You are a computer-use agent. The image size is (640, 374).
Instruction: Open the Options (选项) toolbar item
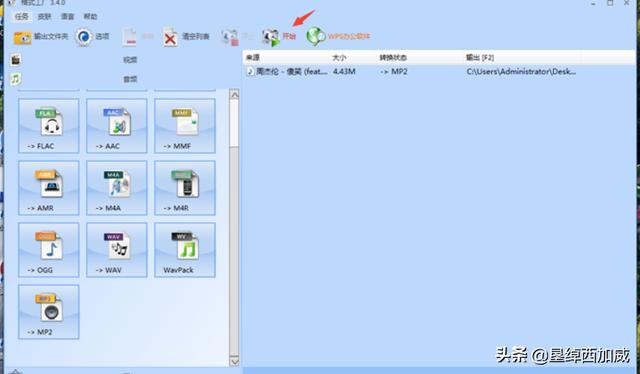tap(92, 37)
